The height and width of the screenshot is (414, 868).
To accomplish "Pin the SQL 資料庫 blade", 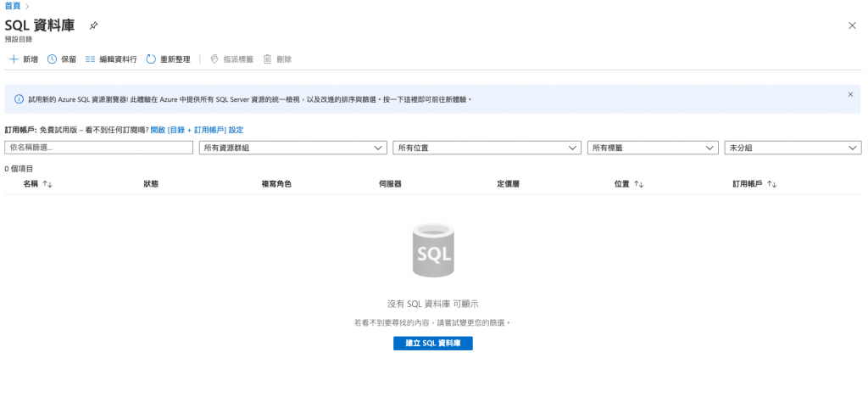I will click(x=94, y=25).
